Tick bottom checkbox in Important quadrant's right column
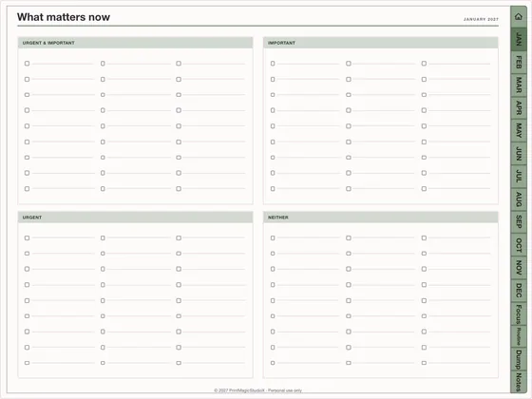The width and height of the screenshot is (532, 399). [x=424, y=189]
